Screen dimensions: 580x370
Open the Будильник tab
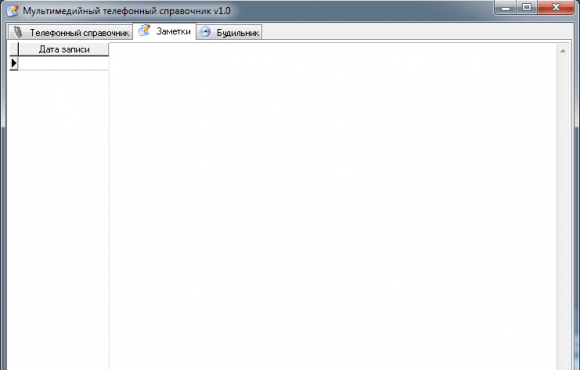tap(229, 32)
